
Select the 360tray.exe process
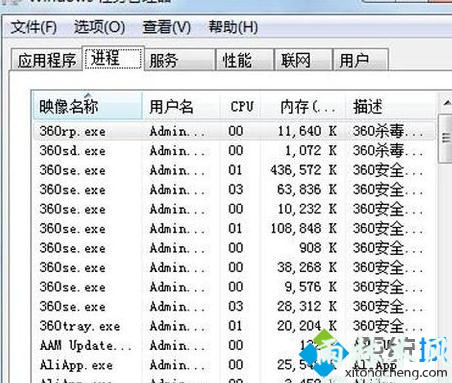pyautogui.click(x=234, y=326)
